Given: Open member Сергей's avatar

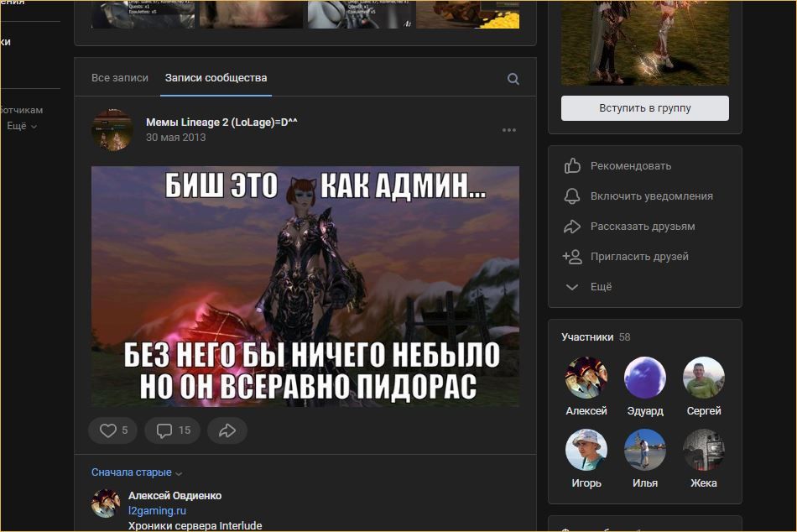Looking at the screenshot, I should pos(704,378).
